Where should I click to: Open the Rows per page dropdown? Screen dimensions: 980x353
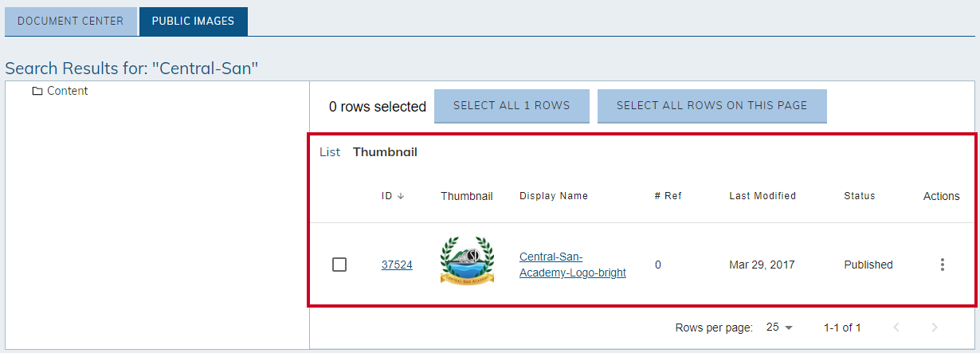[780, 328]
